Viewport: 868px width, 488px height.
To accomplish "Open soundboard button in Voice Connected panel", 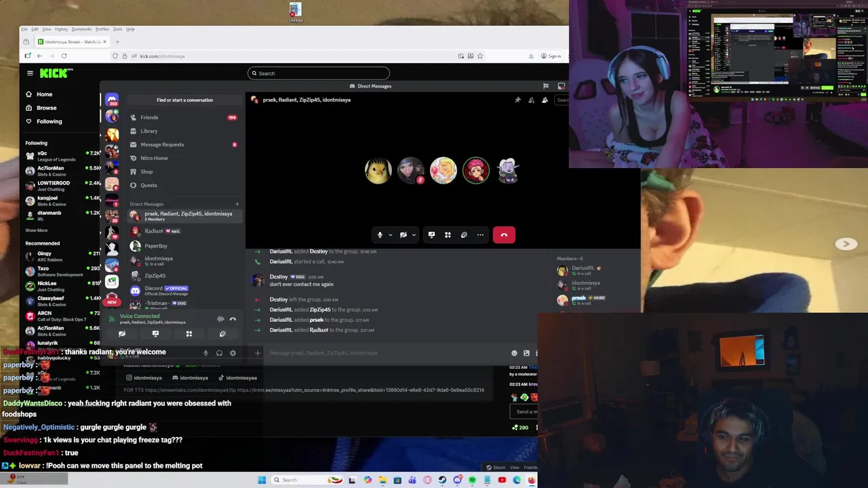I will pyautogui.click(x=222, y=333).
